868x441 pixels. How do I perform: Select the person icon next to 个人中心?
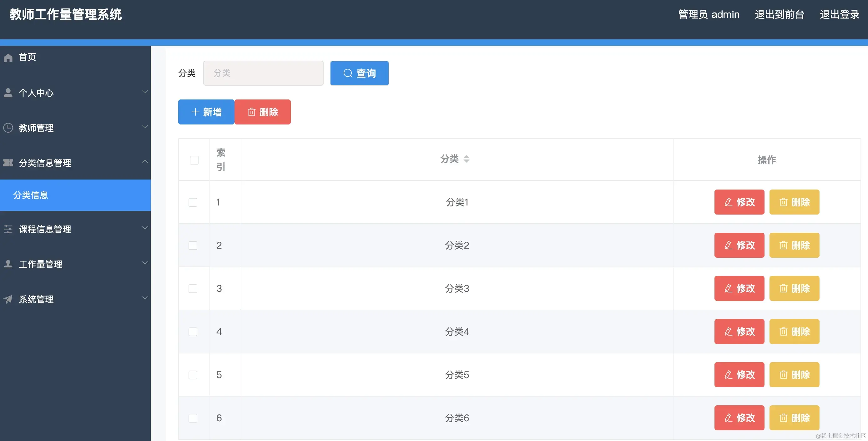[x=8, y=93]
